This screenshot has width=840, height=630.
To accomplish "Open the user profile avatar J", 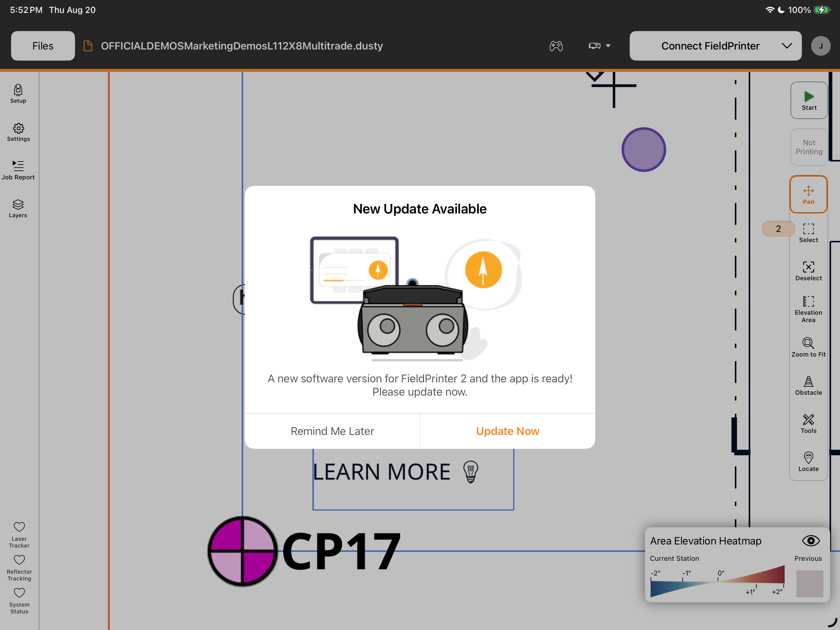I will pyautogui.click(x=821, y=46).
